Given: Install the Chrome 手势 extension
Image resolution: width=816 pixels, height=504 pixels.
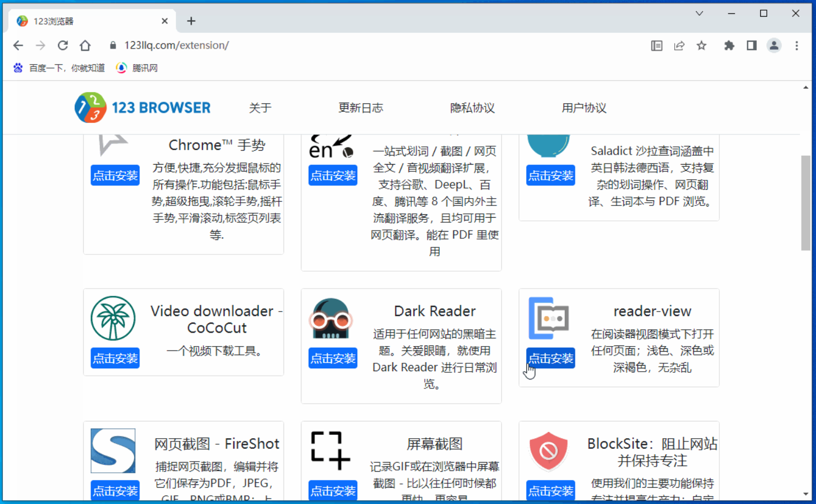Looking at the screenshot, I should 115,175.
